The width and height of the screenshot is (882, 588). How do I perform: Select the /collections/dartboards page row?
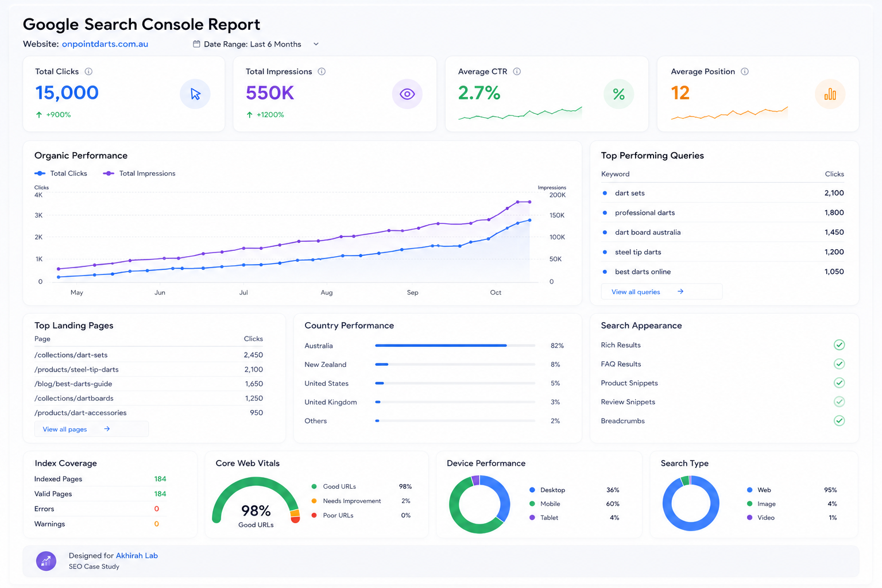[149, 399]
